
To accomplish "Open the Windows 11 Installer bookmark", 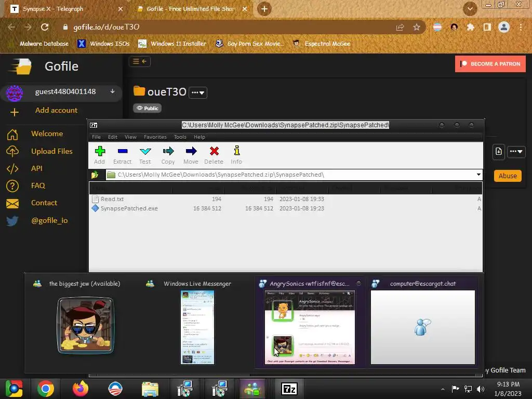I will [x=172, y=44].
